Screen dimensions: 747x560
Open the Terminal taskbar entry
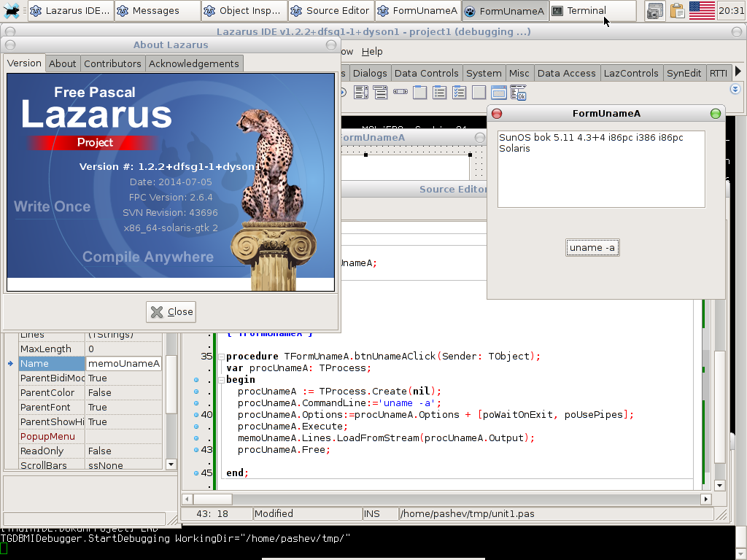click(592, 10)
